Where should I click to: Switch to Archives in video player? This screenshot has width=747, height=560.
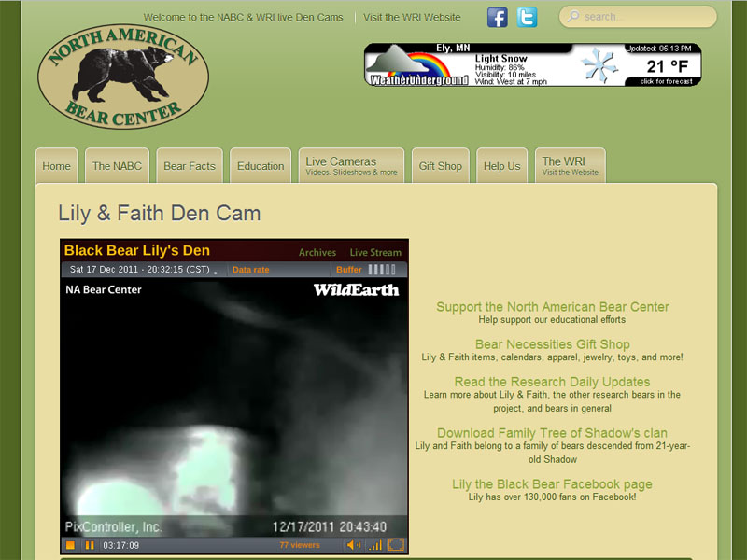[317, 252]
